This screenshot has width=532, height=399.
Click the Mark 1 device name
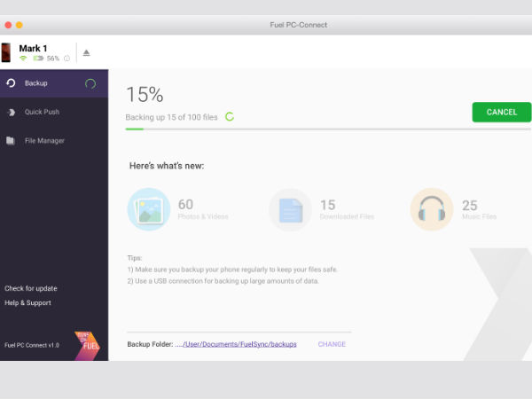tap(33, 49)
